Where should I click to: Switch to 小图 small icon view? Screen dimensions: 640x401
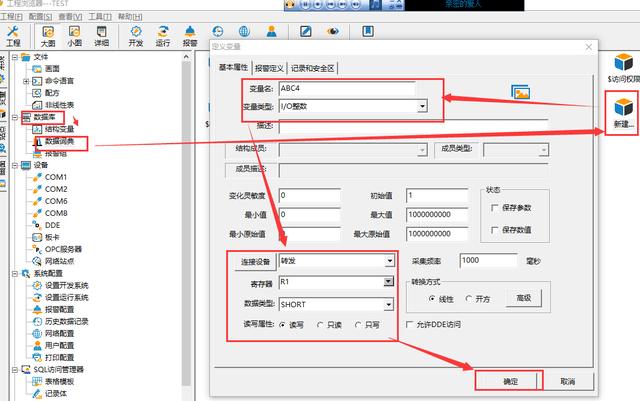click(x=74, y=36)
